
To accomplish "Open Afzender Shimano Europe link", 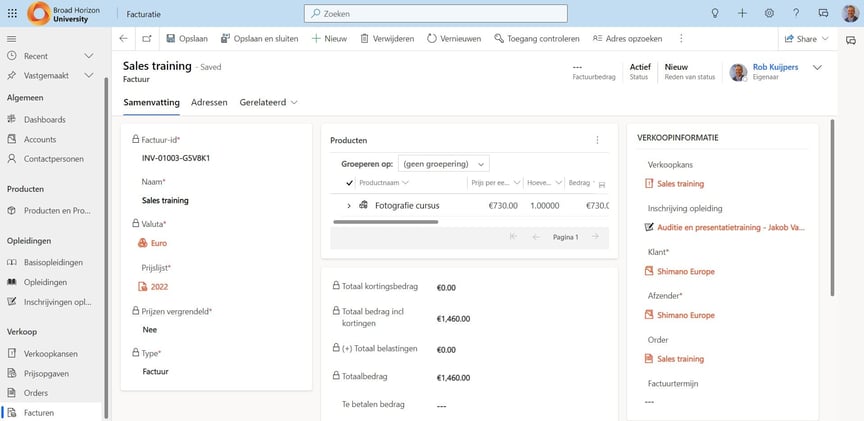I will [685, 315].
